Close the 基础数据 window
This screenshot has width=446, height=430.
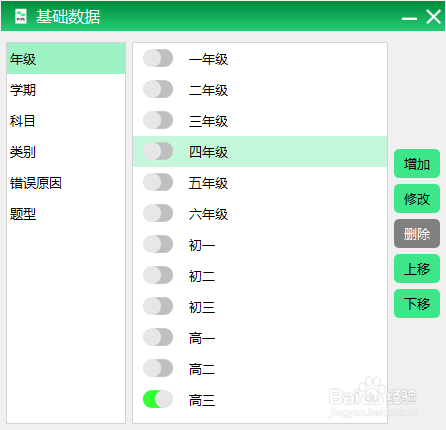click(x=433, y=16)
